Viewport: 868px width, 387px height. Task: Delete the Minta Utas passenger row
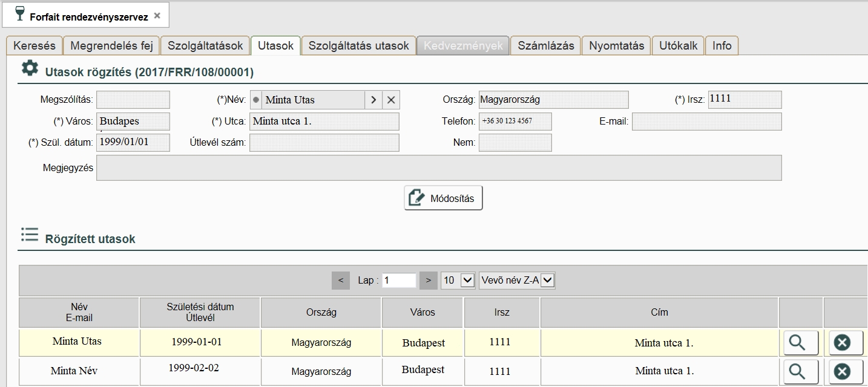click(841, 342)
